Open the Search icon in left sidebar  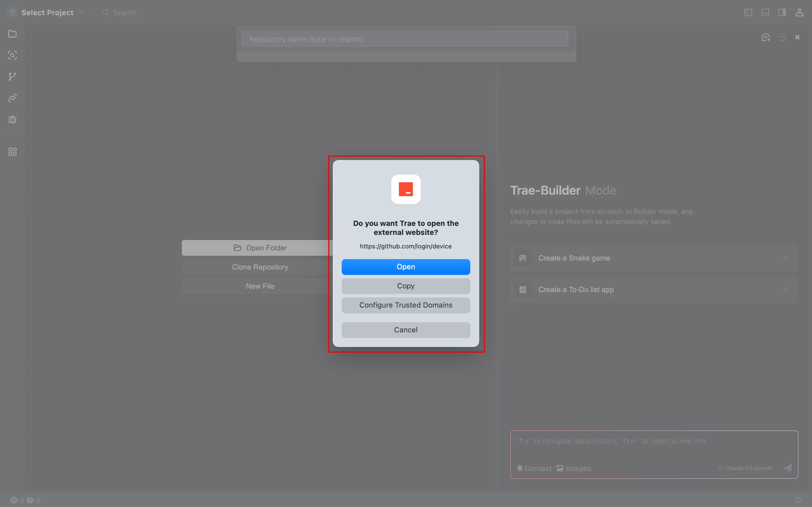12,55
